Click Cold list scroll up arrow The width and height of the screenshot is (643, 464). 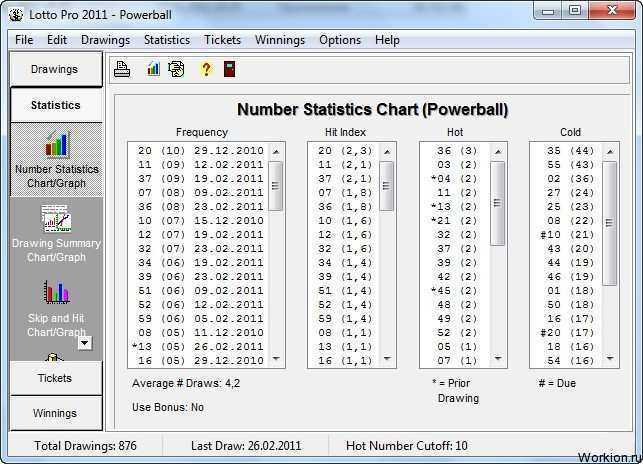click(x=610, y=151)
